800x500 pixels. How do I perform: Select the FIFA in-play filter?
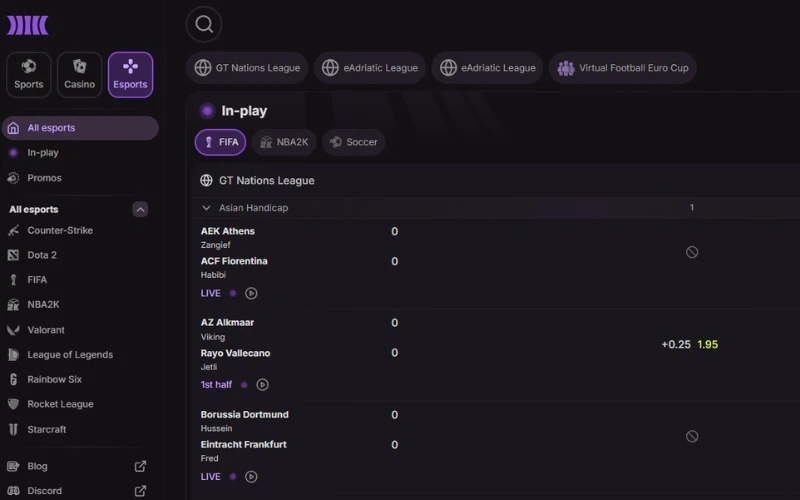click(220, 142)
